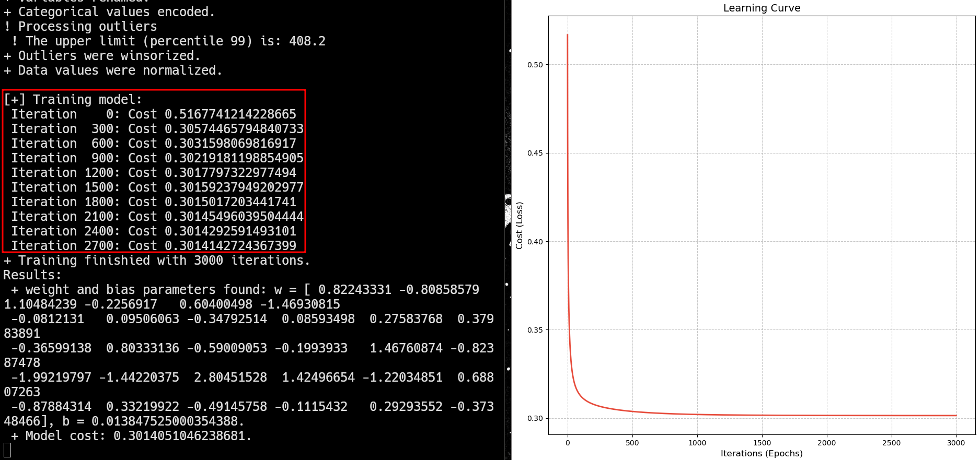This screenshot has height=460, width=980.
Task: Click the cost value for Iteration 600
Action: coord(230,143)
